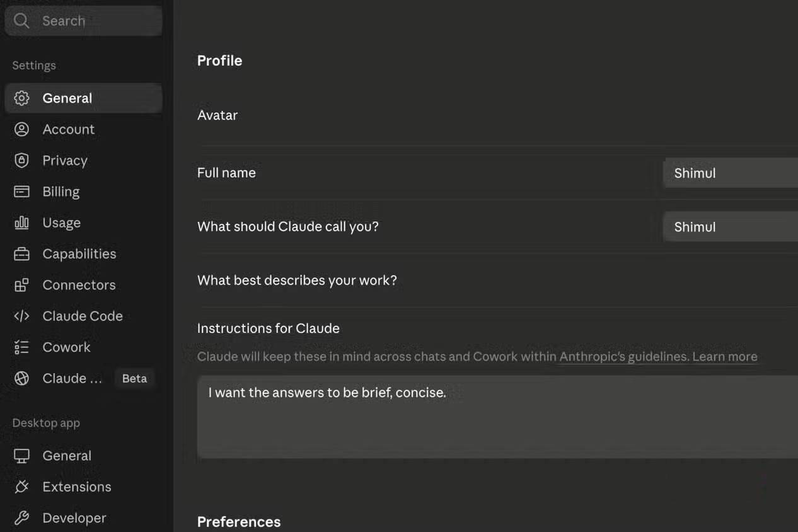This screenshot has height=532, width=798.
Task: Click the Avatar label
Action: pos(217,115)
